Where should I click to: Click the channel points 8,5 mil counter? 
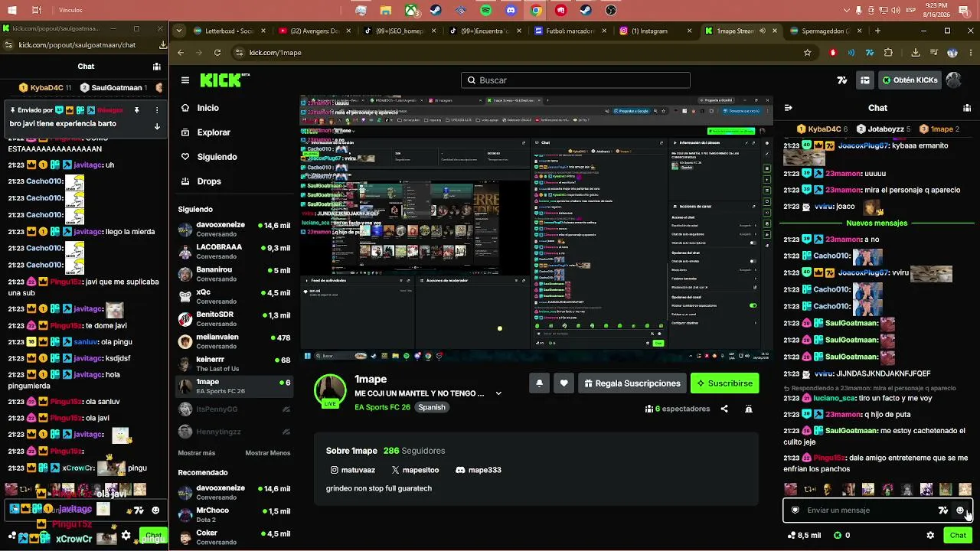(803, 536)
